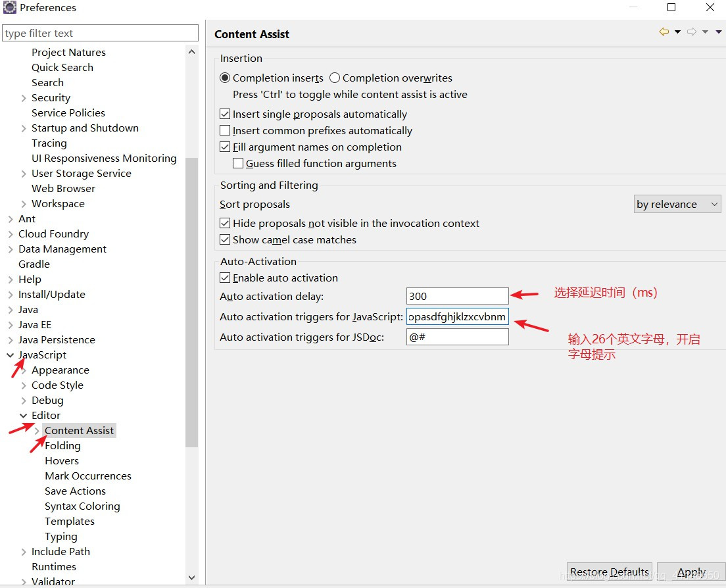
Task: Select Syntax Coloring preference page
Action: click(x=82, y=506)
